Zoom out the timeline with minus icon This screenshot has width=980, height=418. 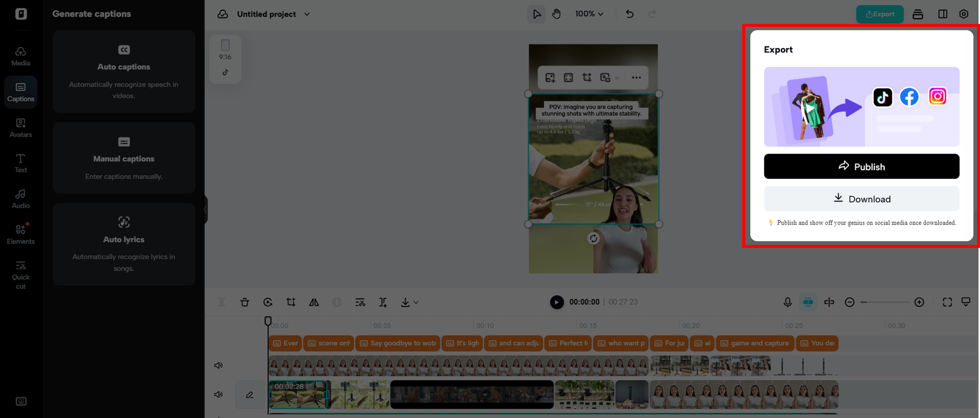coord(849,302)
